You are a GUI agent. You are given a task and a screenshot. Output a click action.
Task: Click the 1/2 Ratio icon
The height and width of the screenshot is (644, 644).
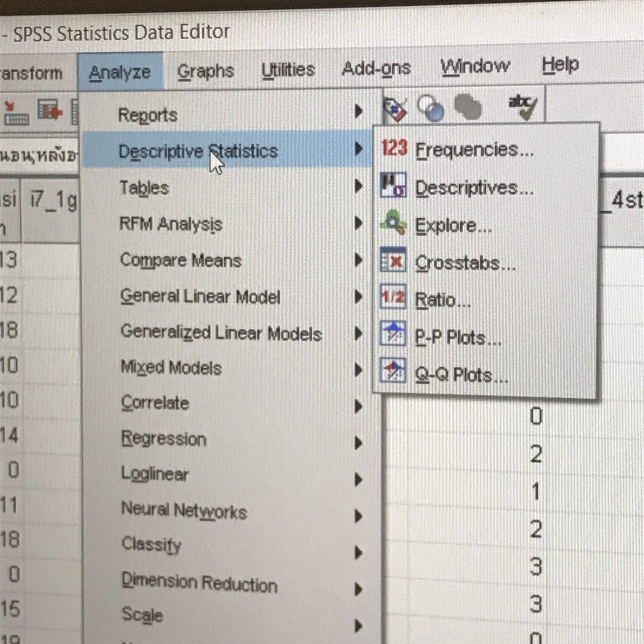(393, 297)
